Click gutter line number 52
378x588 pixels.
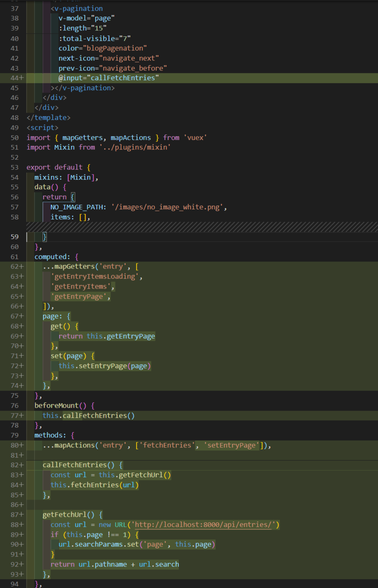(14, 157)
